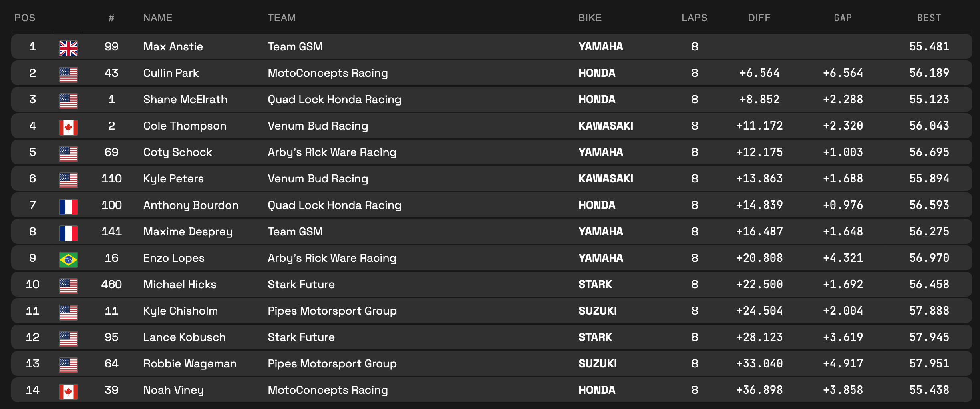Click the French flag next to Maxime Desprey

pyautogui.click(x=68, y=233)
